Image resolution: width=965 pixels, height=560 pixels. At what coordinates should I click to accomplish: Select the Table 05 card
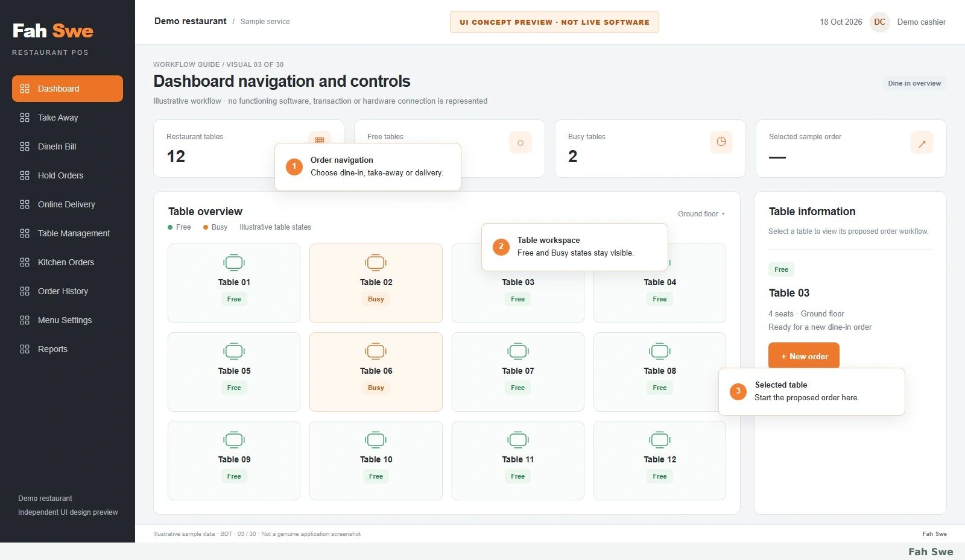tap(234, 372)
